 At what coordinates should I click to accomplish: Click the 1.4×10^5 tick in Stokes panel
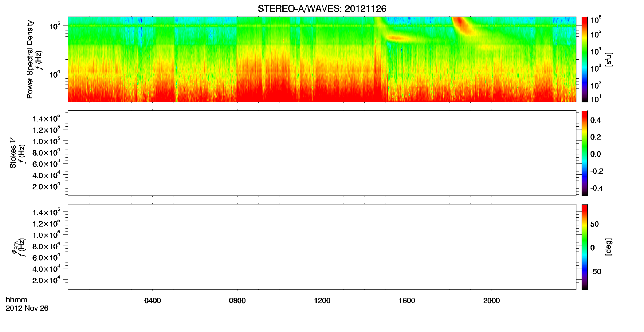pos(46,119)
